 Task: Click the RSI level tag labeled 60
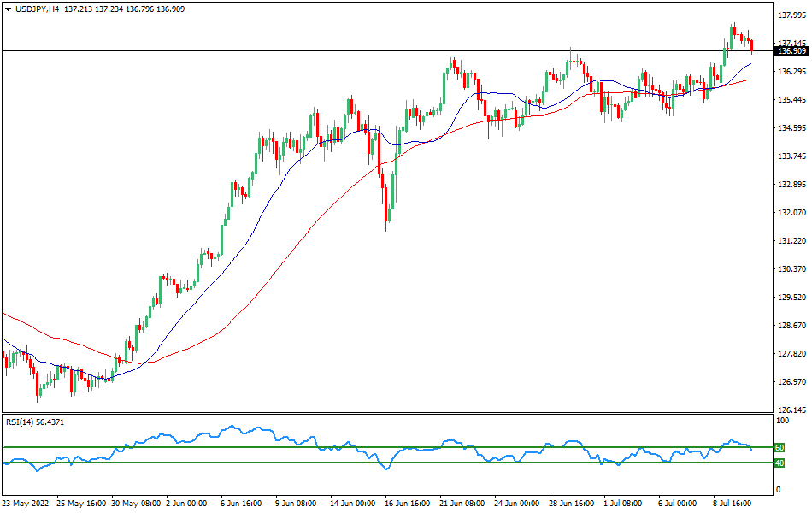[779, 446]
